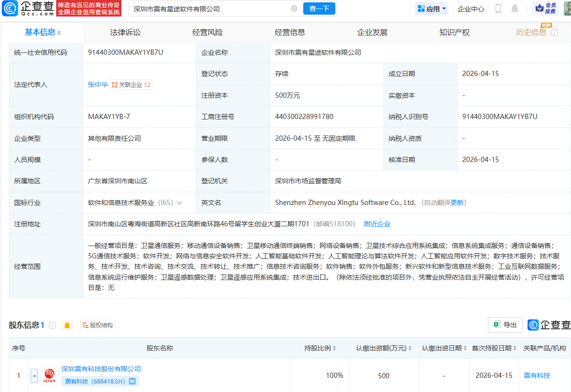Click the notification bell icon in top bar
Image resolution: width=571 pixels, height=392 pixels.
515,8
